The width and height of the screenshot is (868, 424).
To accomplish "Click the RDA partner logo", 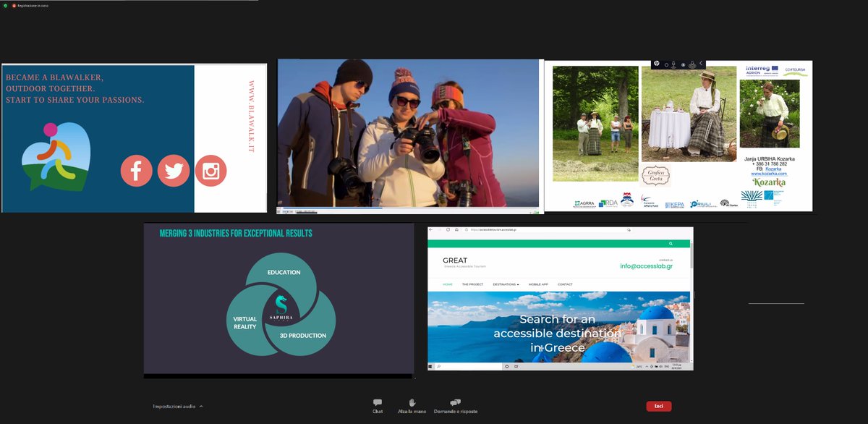I will pos(609,203).
